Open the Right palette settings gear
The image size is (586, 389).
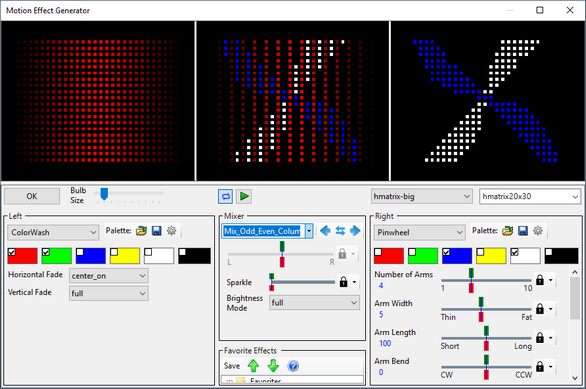538,231
